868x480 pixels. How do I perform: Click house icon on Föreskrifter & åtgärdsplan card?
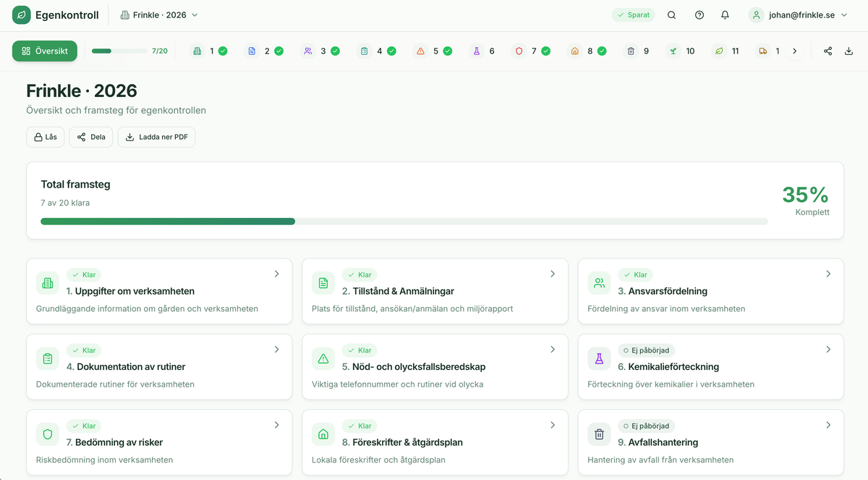(x=323, y=434)
